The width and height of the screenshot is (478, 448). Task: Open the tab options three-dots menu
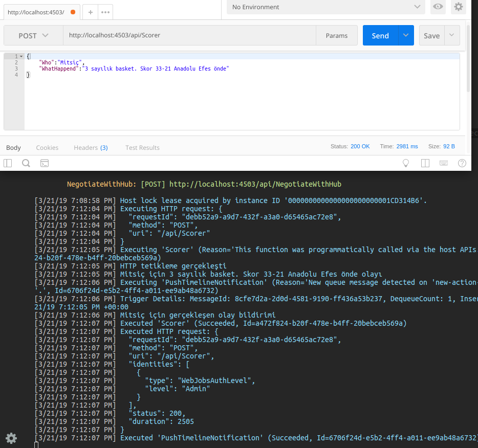(105, 12)
